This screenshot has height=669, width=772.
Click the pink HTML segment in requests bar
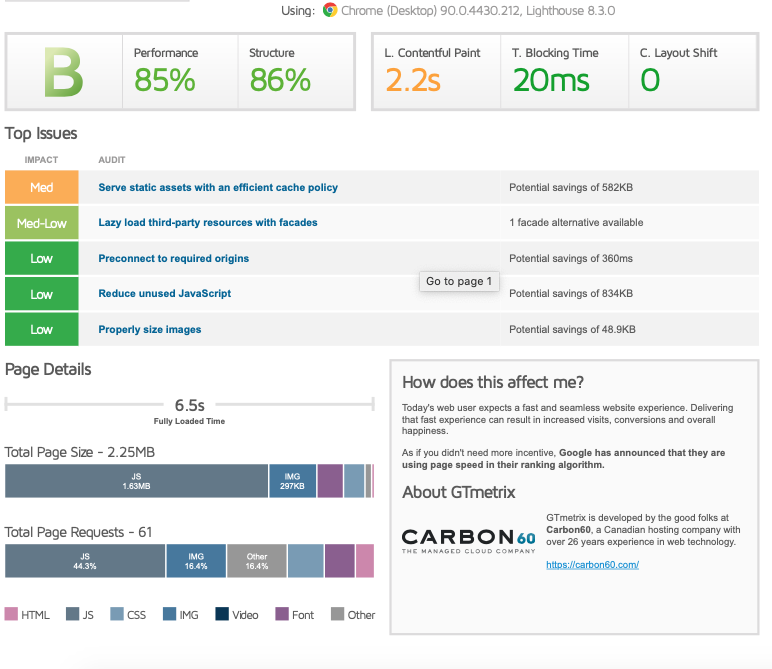tap(365, 561)
